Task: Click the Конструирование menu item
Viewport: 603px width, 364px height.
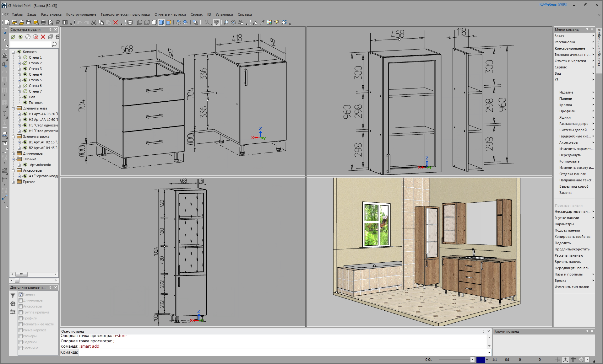Action: click(81, 15)
